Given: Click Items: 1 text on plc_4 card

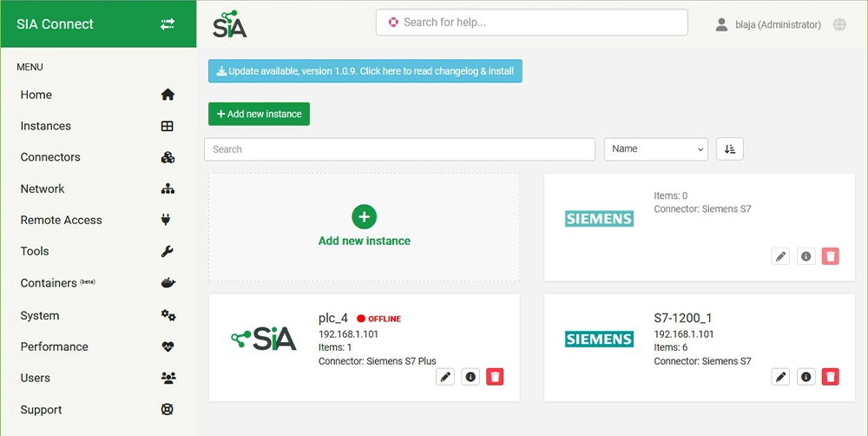Looking at the screenshot, I should coord(335,347).
